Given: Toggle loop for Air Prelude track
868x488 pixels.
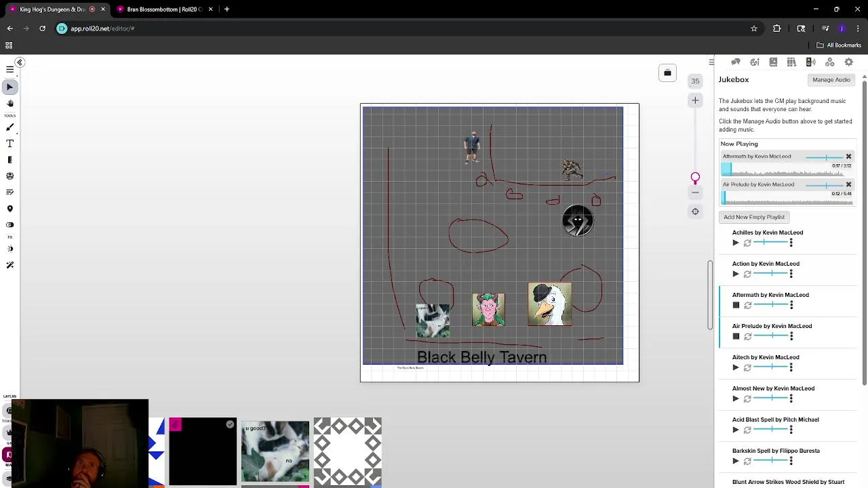Looking at the screenshot, I should (747, 336).
